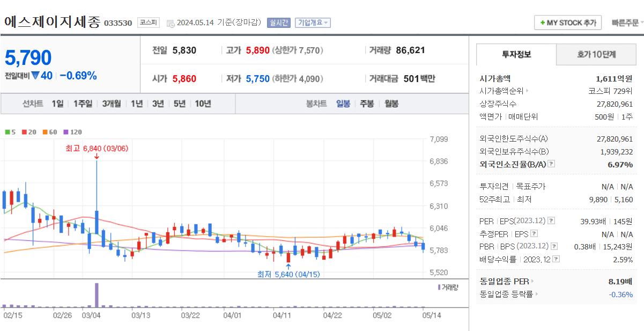Click the 거래량 value 86,621

tap(410, 50)
